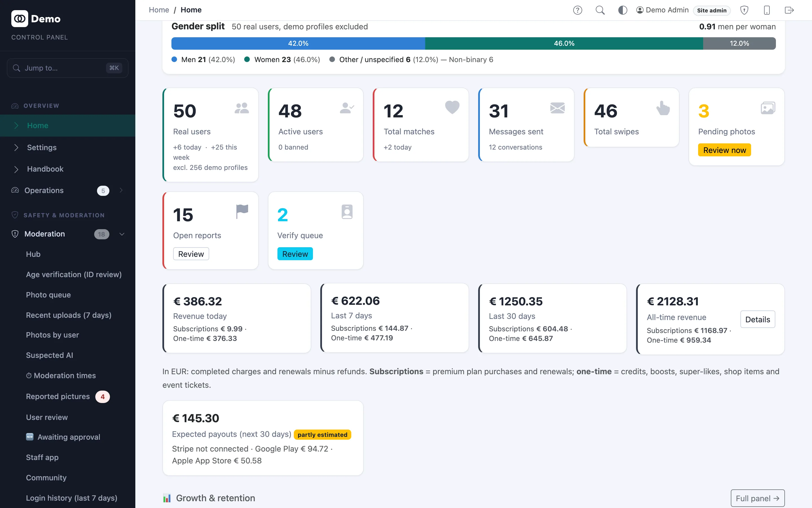Click Safety & Moderation section shield icon
The image size is (812, 508).
[x=15, y=215]
